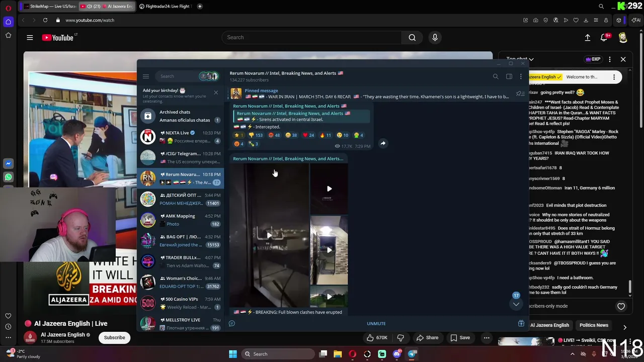Unmute the Rerum Novarum channel
This screenshot has height=362, width=644.
376,324
